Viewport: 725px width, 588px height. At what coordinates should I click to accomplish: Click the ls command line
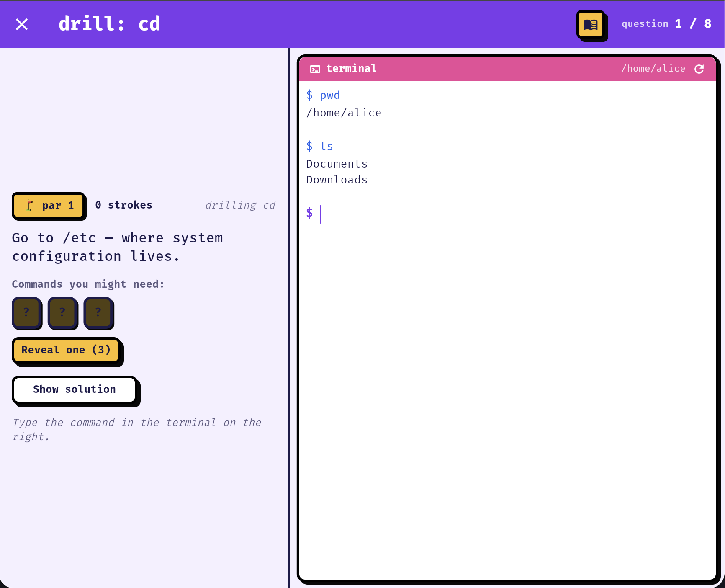pos(319,146)
